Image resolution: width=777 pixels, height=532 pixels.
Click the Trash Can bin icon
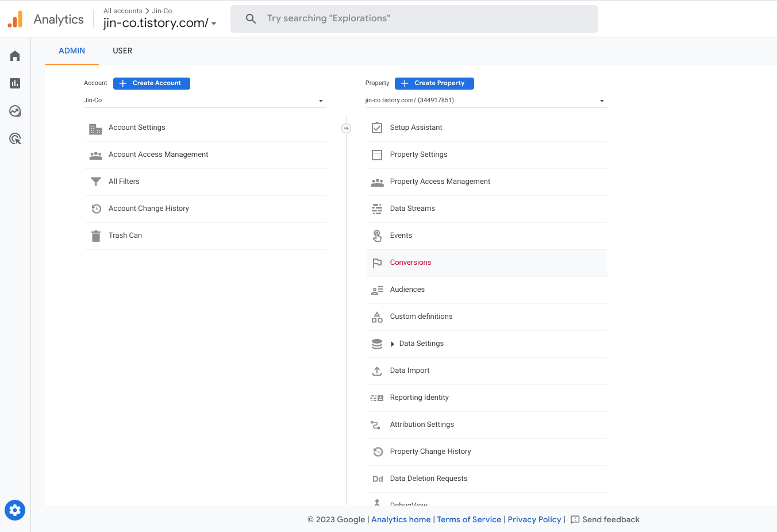(x=96, y=236)
